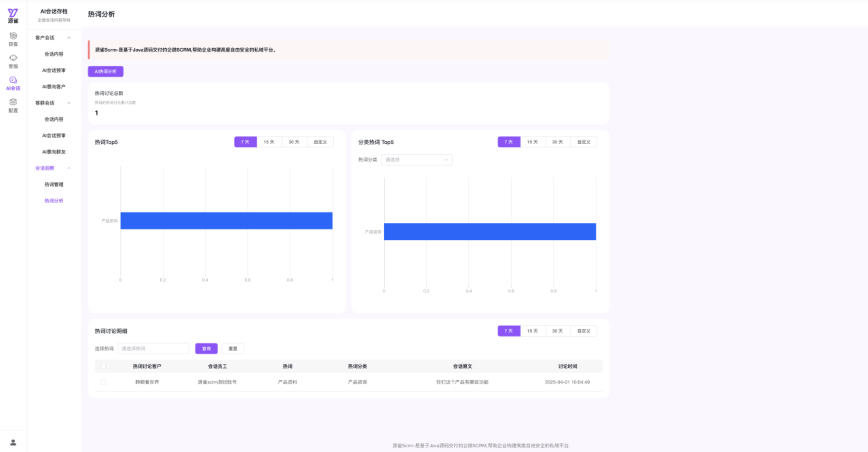Switch 热词Top5 chart to 15 天
The width and height of the screenshot is (868, 452).
coord(269,142)
